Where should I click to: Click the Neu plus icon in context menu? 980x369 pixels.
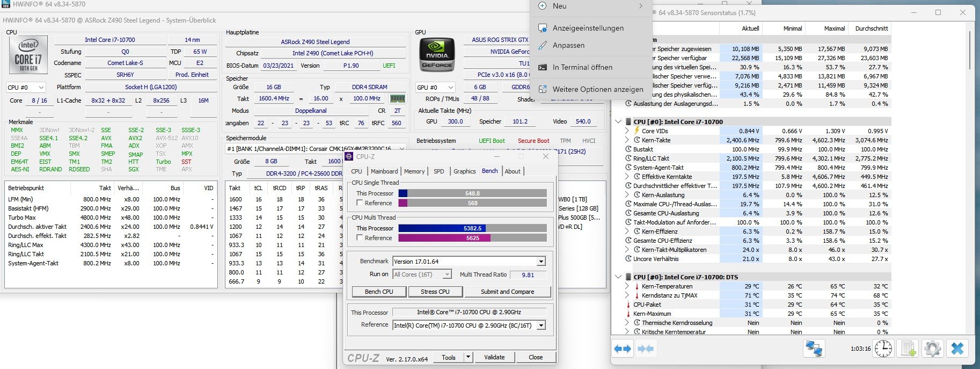tap(543, 6)
